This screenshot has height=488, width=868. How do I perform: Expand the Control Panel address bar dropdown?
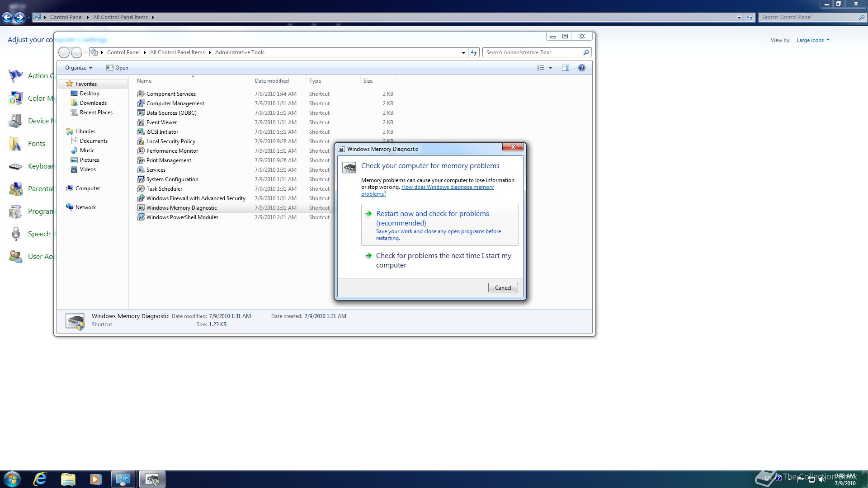(x=739, y=17)
